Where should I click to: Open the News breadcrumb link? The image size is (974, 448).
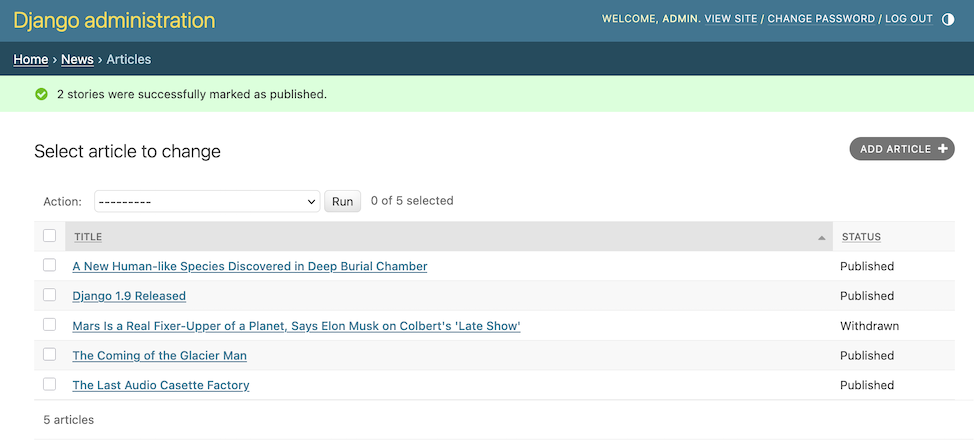click(77, 60)
